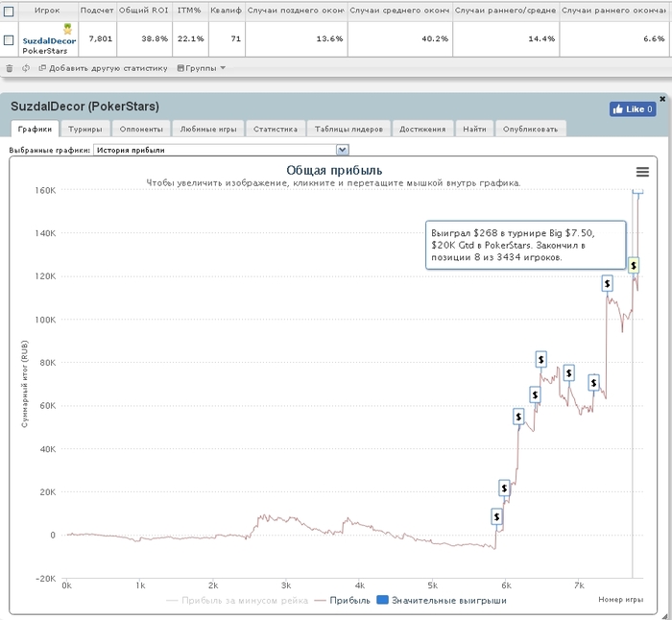Sort by 'Общий ROI' column header
The width and height of the screenshot is (672, 620).
[144, 11]
